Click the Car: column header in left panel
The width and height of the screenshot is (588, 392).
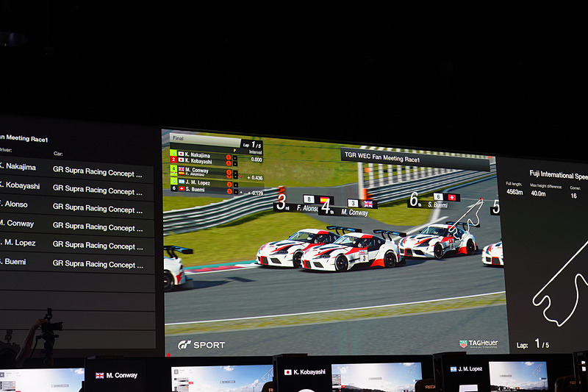tap(58, 154)
